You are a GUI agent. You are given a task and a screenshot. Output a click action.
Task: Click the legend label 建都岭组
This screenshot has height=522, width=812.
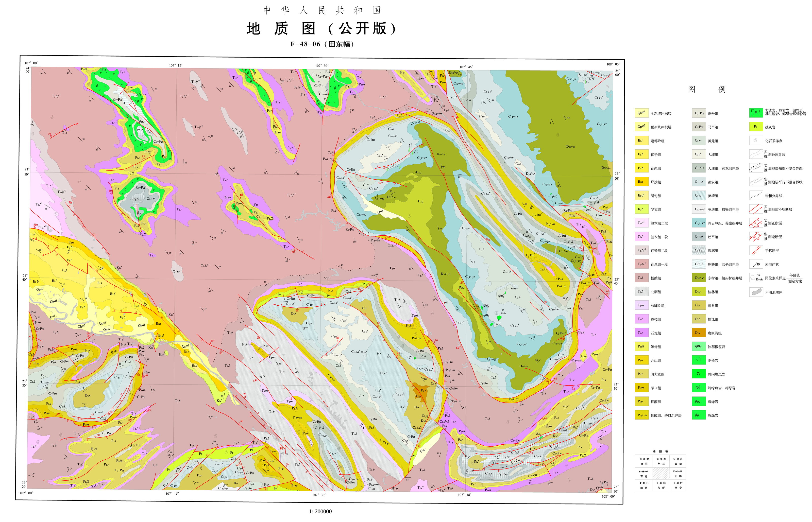tap(657, 141)
